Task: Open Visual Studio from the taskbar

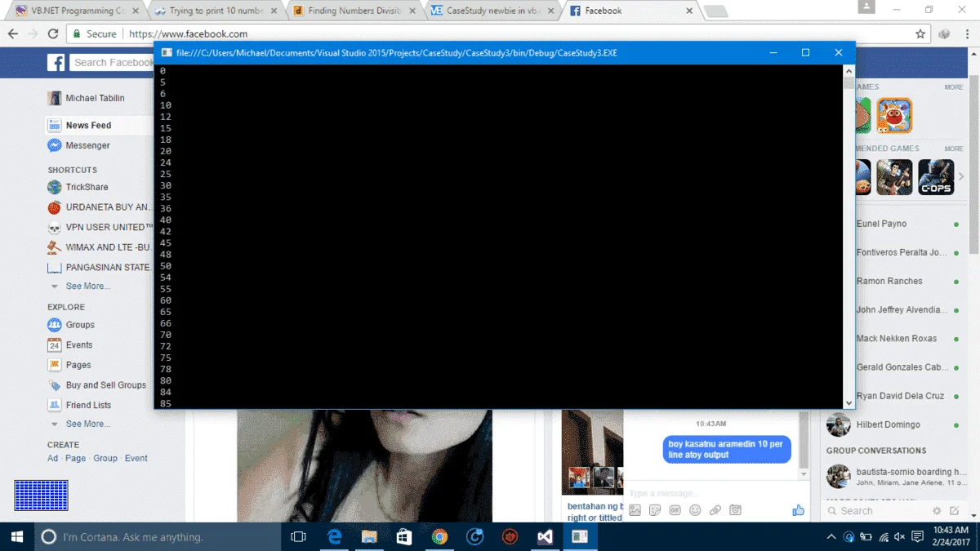Action: click(545, 537)
